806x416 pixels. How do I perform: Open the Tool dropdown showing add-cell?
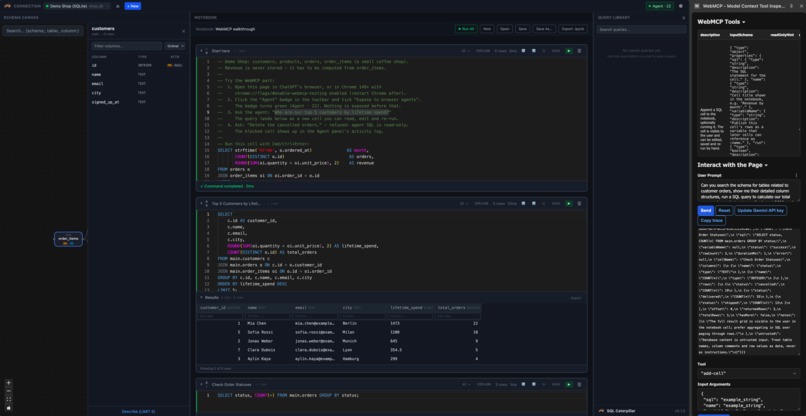click(748, 373)
